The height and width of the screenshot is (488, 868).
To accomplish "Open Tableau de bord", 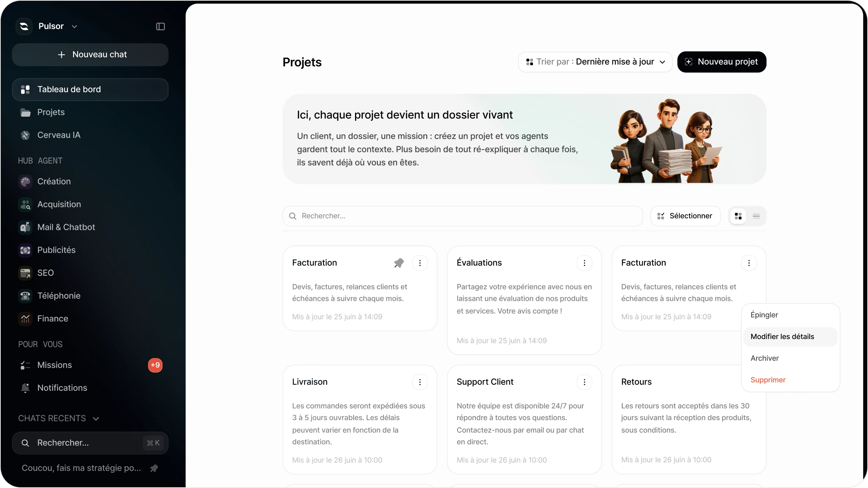I will click(90, 90).
